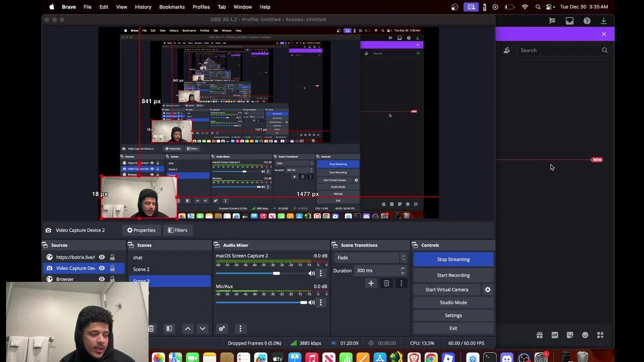The image size is (644, 362).
Task: Click the Scenes filter icon
Action: (x=169, y=328)
